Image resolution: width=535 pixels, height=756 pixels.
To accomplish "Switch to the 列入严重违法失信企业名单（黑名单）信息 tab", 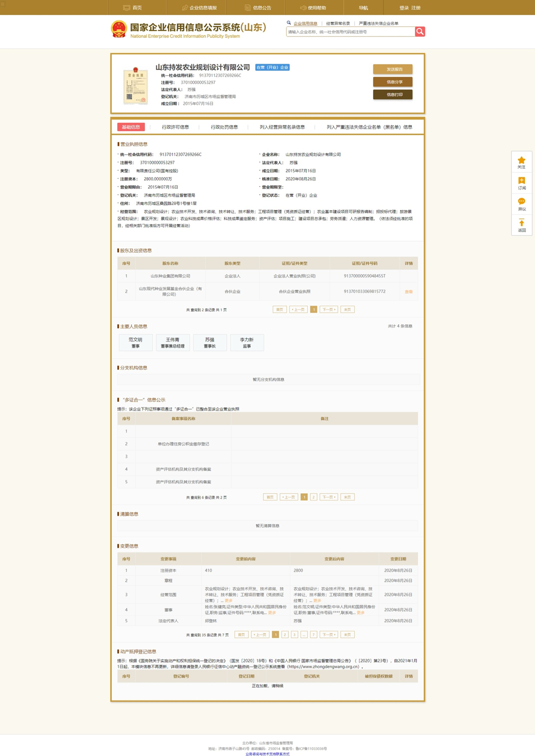I will [370, 127].
